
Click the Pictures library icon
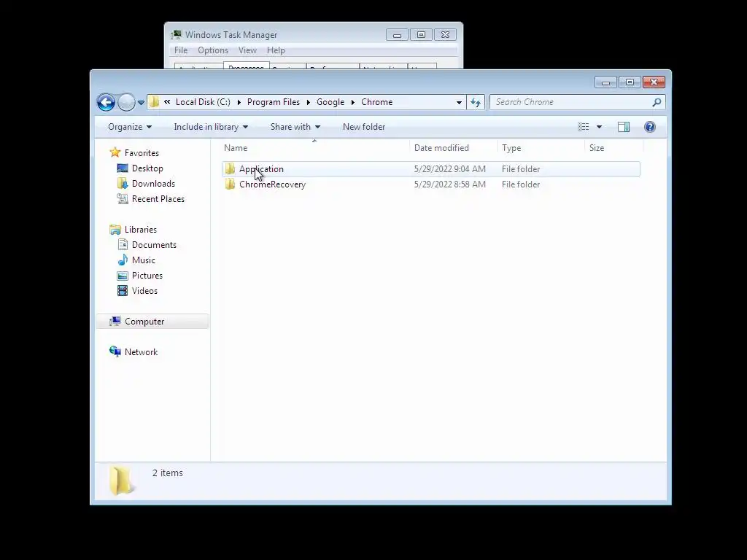(x=123, y=275)
